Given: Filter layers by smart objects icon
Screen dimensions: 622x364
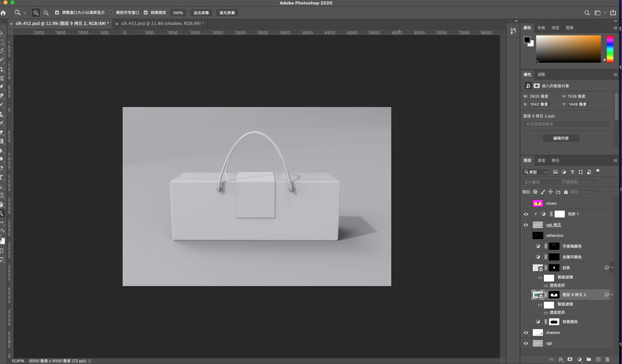Looking at the screenshot, I should coord(589,172).
